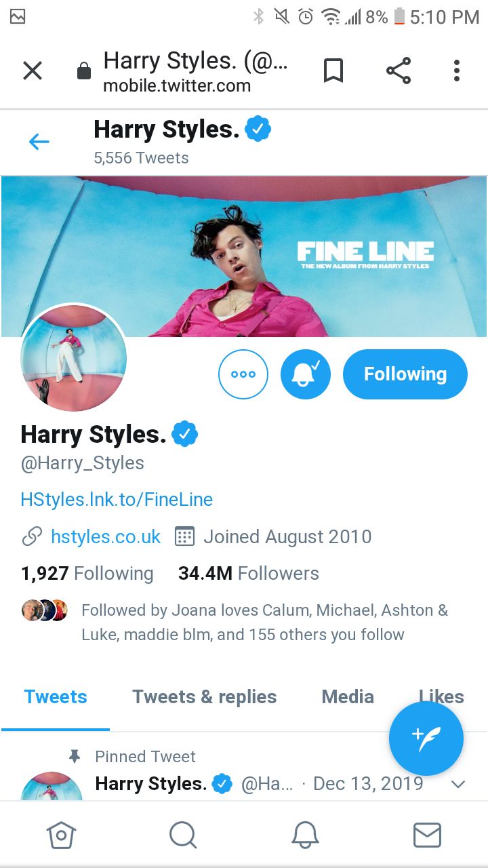Image resolution: width=488 pixels, height=868 pixels.
Task: Share the page via browser share icon
Action: coord(399,71)
